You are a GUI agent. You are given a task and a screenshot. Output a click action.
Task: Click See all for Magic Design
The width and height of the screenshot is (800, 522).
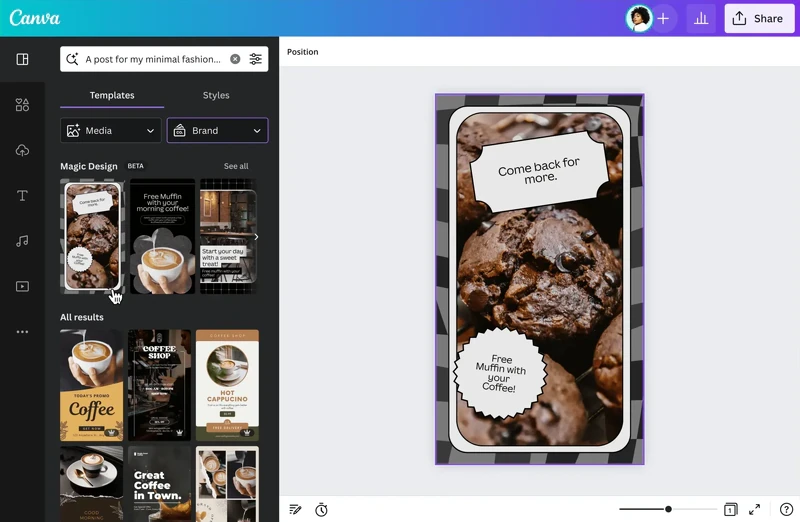tap(236, 166)
